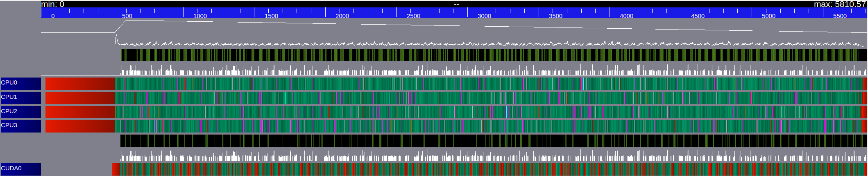Image resolution: width=868 pixels, height=176 pixels.
Task: Click the 4000 mark on time ruler
Action: coord(626,16)
